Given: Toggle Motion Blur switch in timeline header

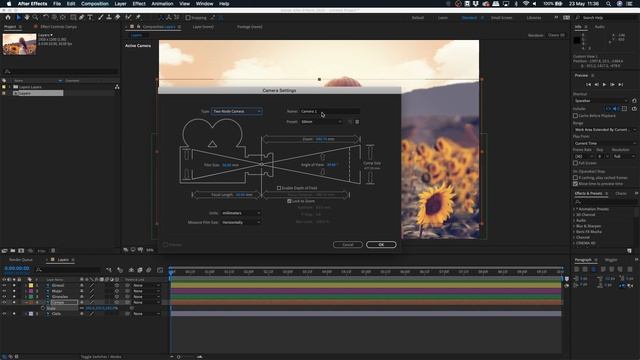Looking at the screenshot, I should pos(149,270).
